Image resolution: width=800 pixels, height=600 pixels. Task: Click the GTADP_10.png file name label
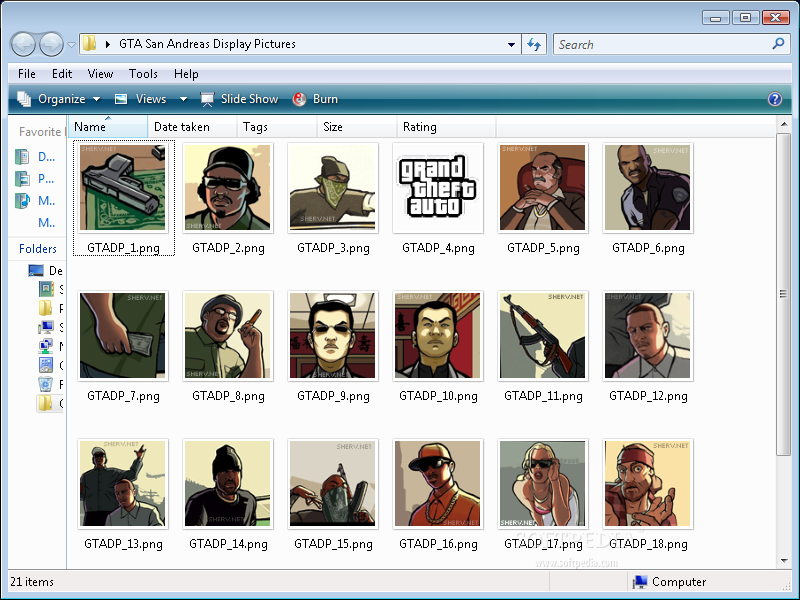click(438, 396)
